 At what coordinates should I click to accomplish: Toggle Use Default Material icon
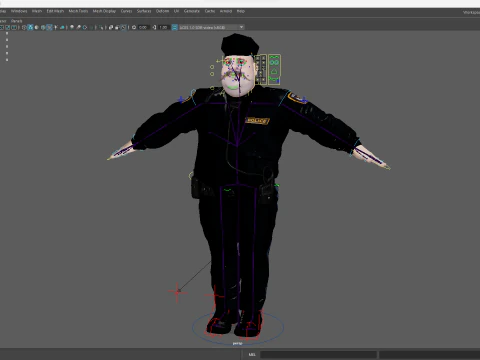pyautogui.click(x=36, y=27)
